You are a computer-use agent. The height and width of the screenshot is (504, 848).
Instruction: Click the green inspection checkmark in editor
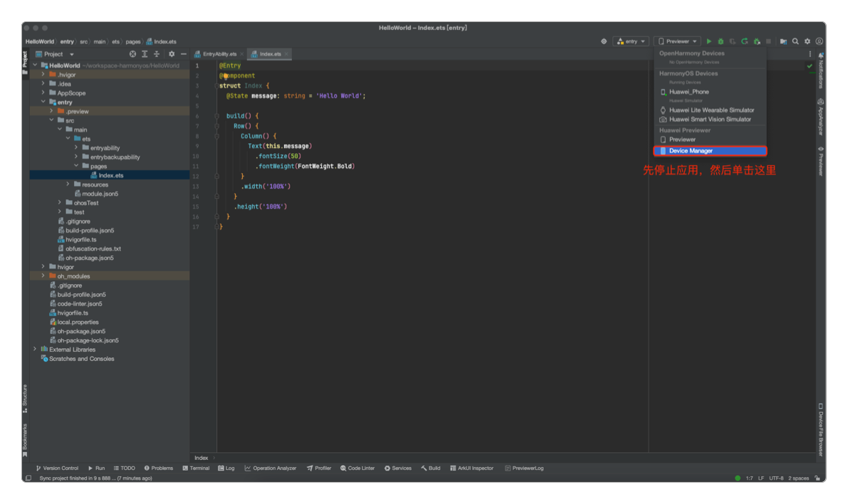pos(810,66)
